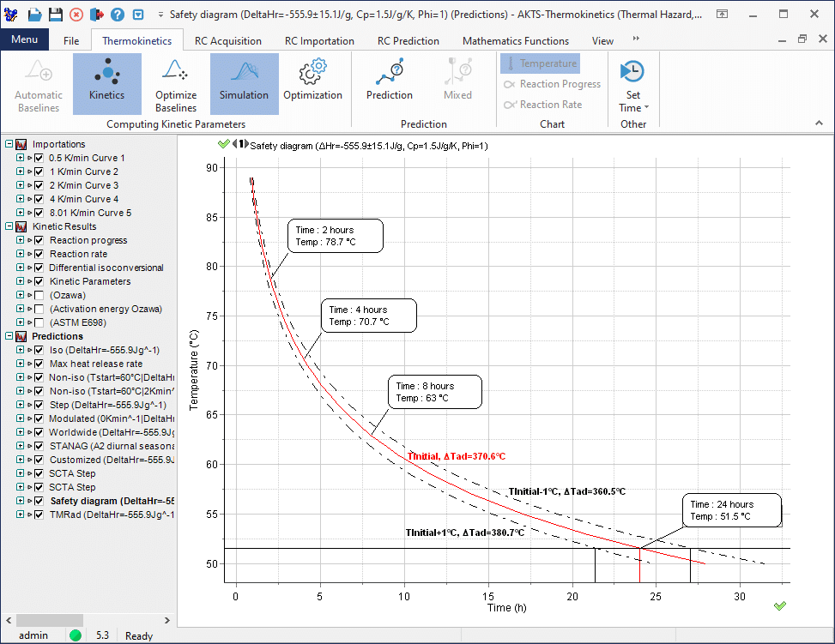Open the blue Help question mark icon

point(118,15)
